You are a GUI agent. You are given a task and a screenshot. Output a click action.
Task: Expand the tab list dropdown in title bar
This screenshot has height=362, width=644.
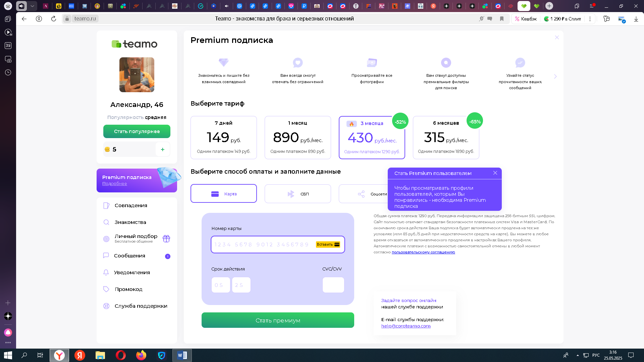(32, 6)
